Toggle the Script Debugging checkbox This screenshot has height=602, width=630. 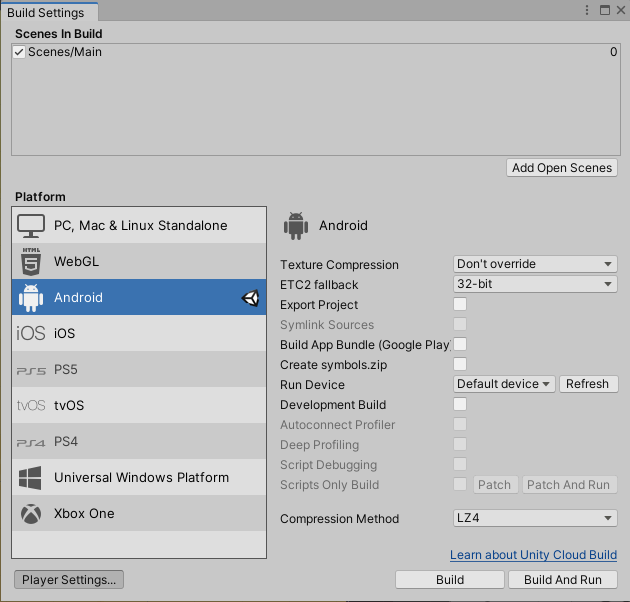[460, 464]
